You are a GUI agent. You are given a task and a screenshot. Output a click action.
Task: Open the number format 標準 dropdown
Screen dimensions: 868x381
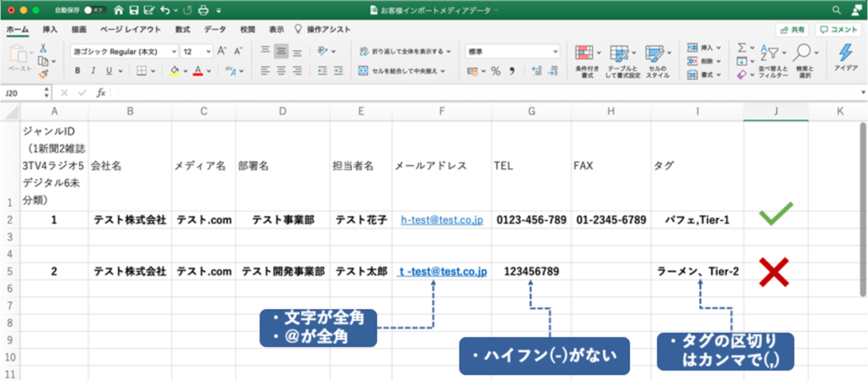click(x=512, y=51)
